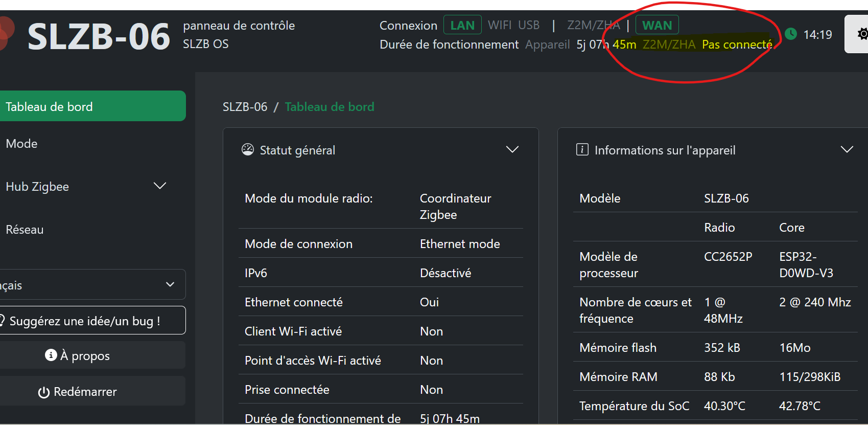Viewport: 868px width, 425px height.
Task: Open Tableau de bord in the sidebar
Action: [x=92, y=106]
